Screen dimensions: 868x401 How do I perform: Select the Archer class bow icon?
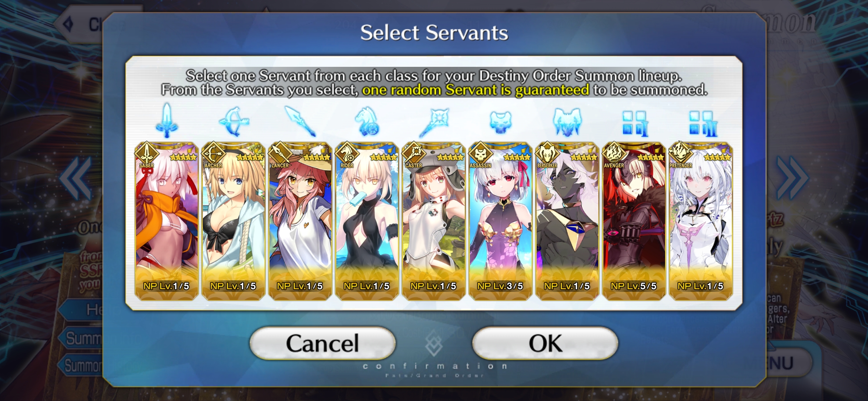[x=234, y=121]
